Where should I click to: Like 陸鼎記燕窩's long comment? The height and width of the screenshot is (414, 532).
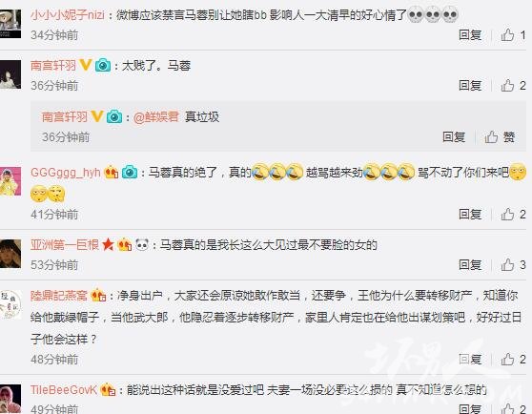click(513, 360)
